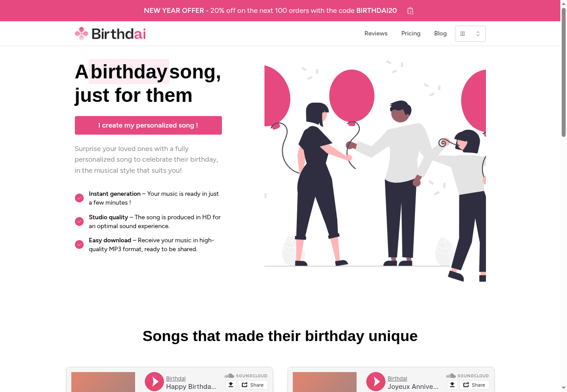Copy the BIRTHDAI20 promo code via clipboard icon

[x=410, y=11]
